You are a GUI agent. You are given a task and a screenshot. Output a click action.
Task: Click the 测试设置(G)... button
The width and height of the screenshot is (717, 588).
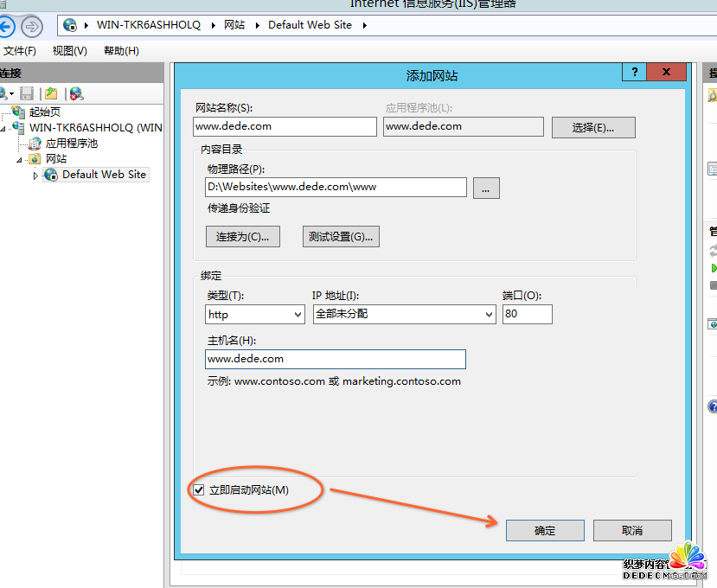342,236
